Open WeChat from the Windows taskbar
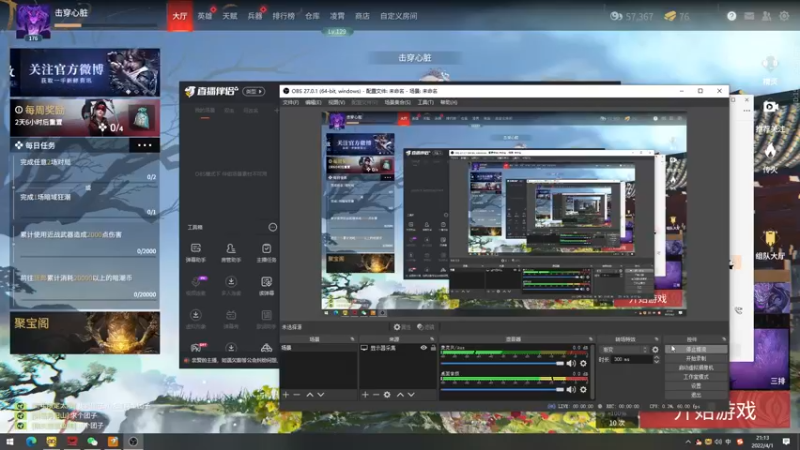This screenshot has width=800, height=450. click(x=92, y=441)
